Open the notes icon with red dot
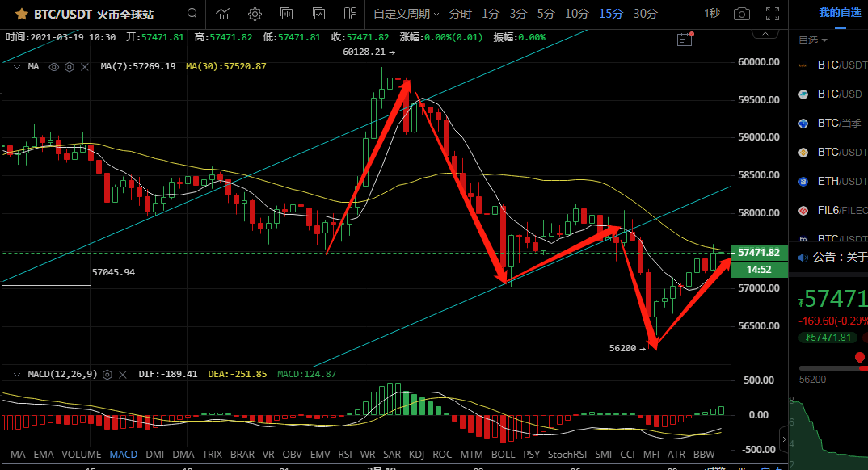 click(x=685, y=39)
